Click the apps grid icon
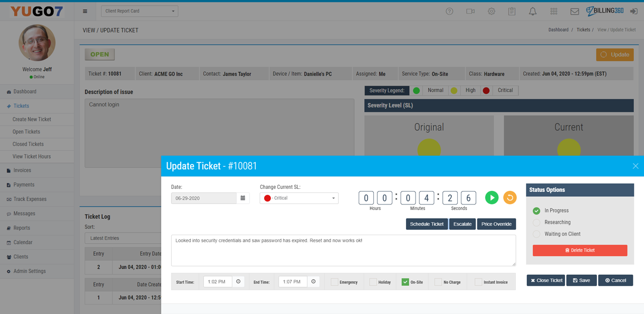The image size is (644, 314). [x=553, y=11]
